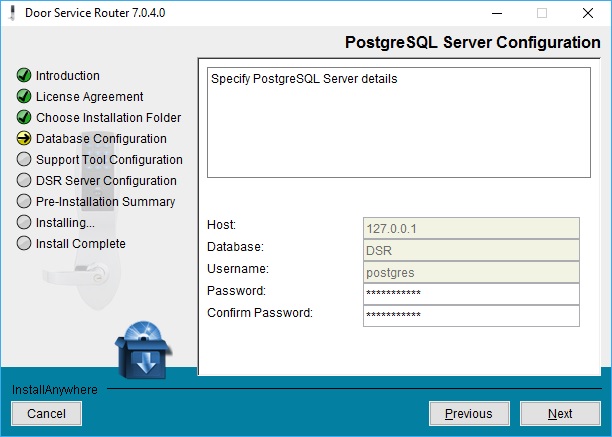Focus the Password field
The image size is (612, 437).
tap(471, 294)
